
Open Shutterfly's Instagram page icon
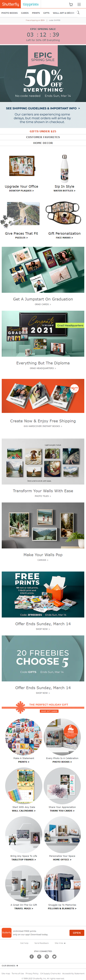point(47,957)
